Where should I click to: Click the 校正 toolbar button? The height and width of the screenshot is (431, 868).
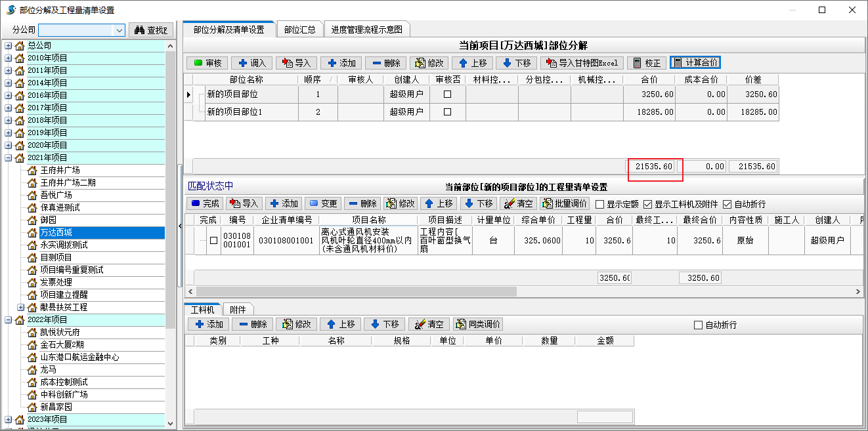(646, 63)
